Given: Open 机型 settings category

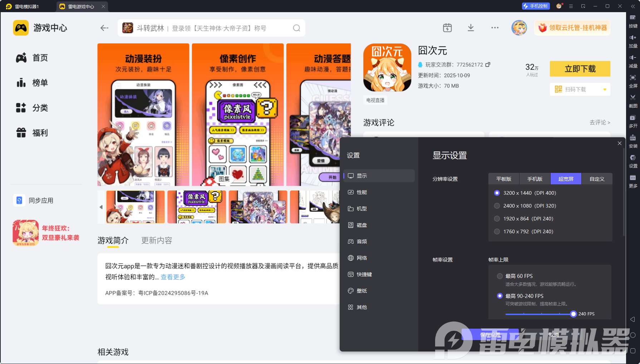Looking at the screenshot, I should pyautogui.click(x=379, y=209).
